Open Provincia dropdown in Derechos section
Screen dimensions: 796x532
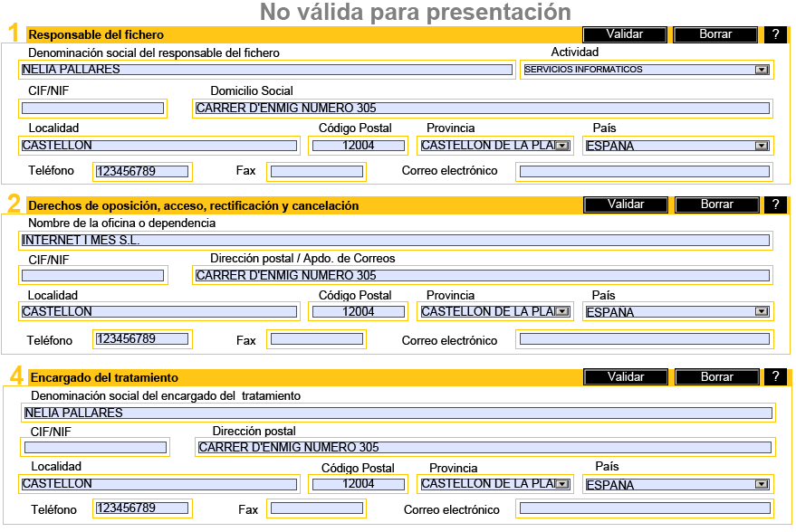tap(562, 312)
